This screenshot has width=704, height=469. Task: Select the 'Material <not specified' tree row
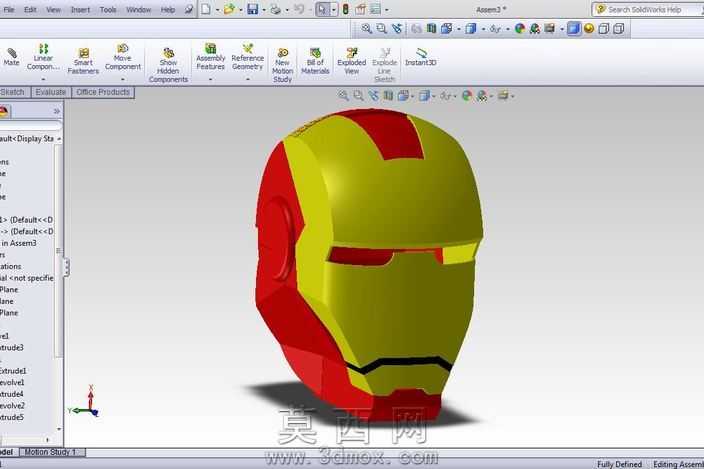coord(27,278)
